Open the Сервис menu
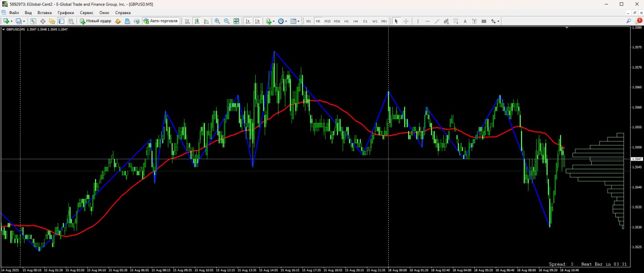This screenshot has width=644, height=273. [x=86, y=13]
